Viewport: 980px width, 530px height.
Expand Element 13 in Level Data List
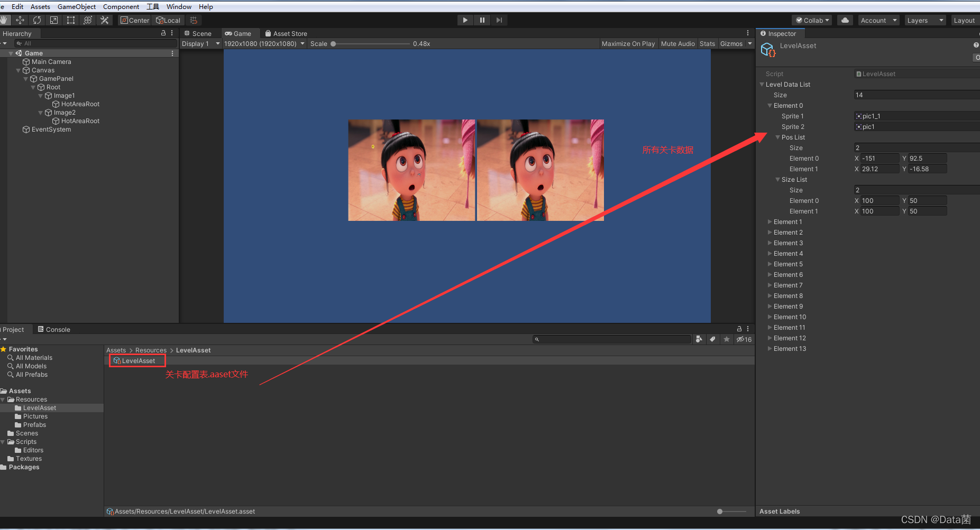tap(770, 349)
